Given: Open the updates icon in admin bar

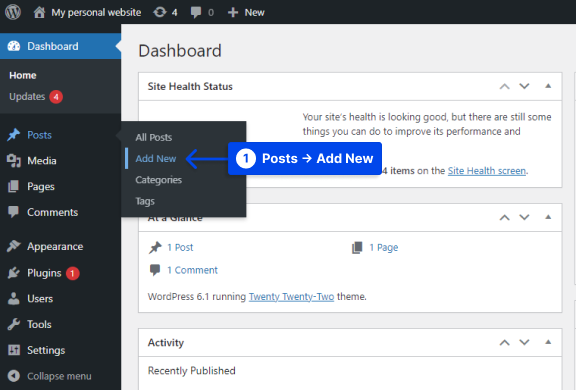Looking at the screenshot, I should [160, 12].
